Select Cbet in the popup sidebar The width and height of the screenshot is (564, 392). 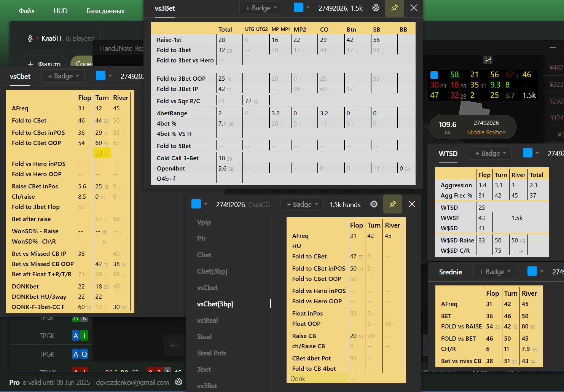[x=204, y=255]
